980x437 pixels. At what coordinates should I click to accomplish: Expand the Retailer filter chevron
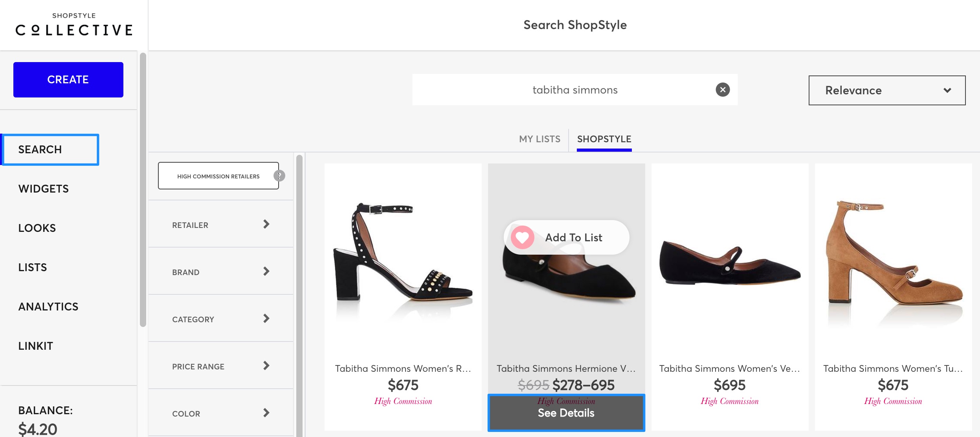point(266,224)
